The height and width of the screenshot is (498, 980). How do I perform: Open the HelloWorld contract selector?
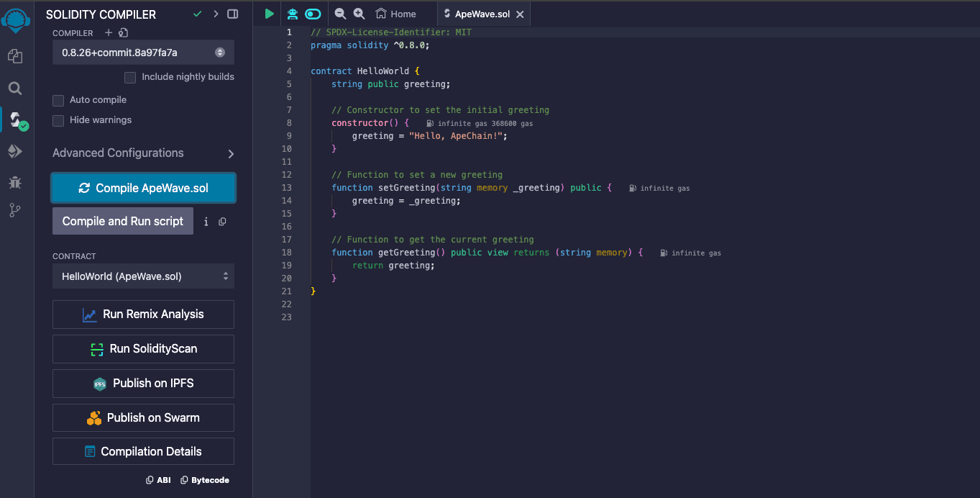(x=143, y=276)
